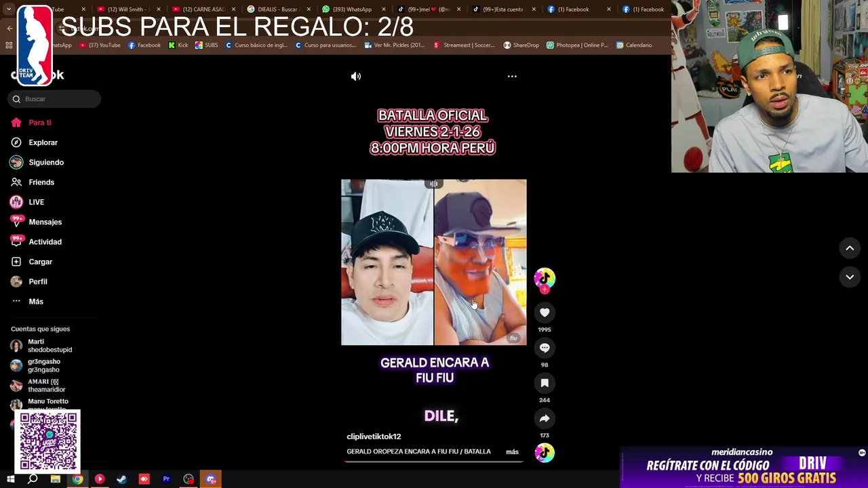Open Friends in sidebar
The image size is (868, 488).
point(41,182)
